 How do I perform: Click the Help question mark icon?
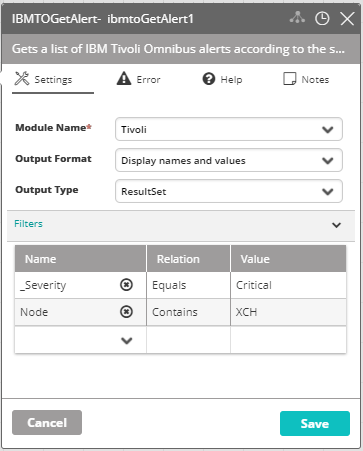click(209, 79)
